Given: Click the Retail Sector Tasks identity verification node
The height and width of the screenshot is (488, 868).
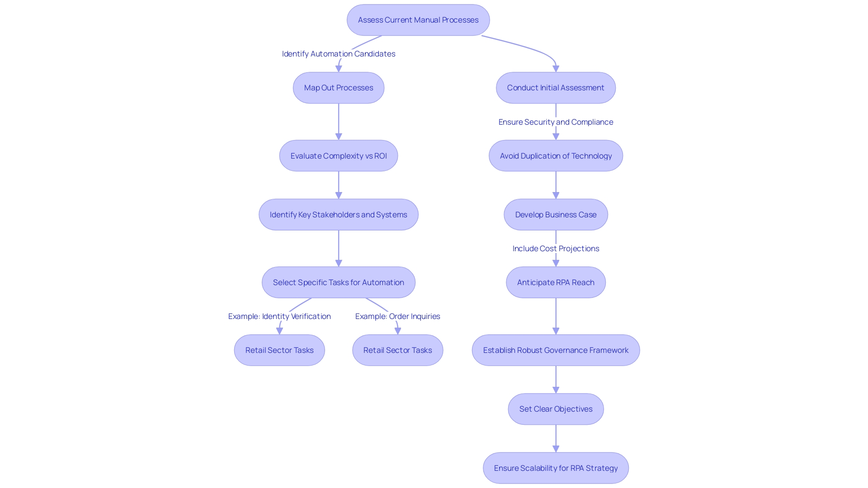Looking at the screenshot, I should pyautogui.click(x=279, y=350).
